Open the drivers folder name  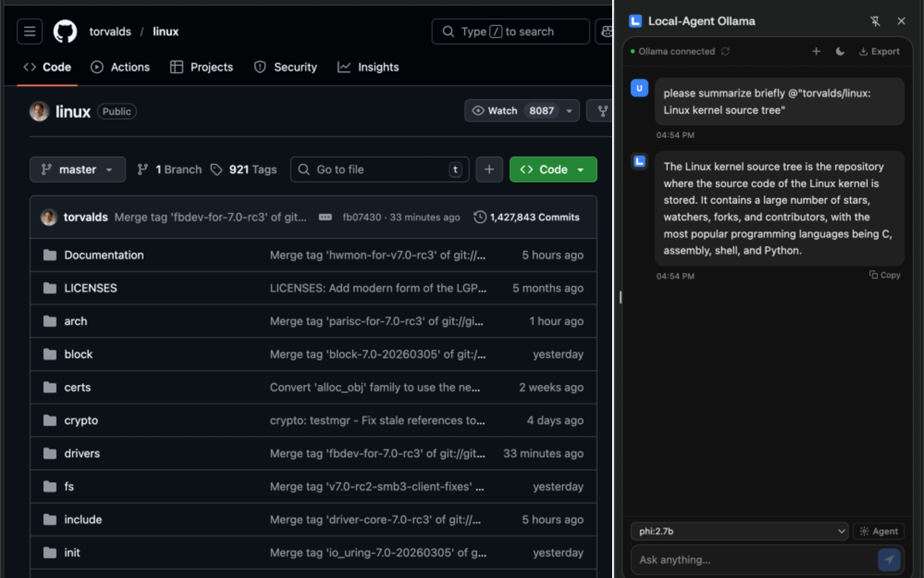coord(82,454)
